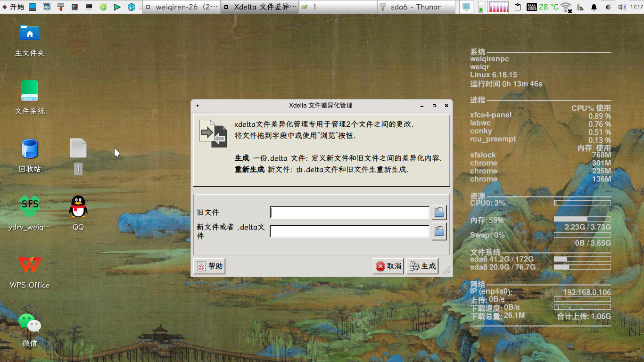Click the show desktop panel icon

point(33,7)
